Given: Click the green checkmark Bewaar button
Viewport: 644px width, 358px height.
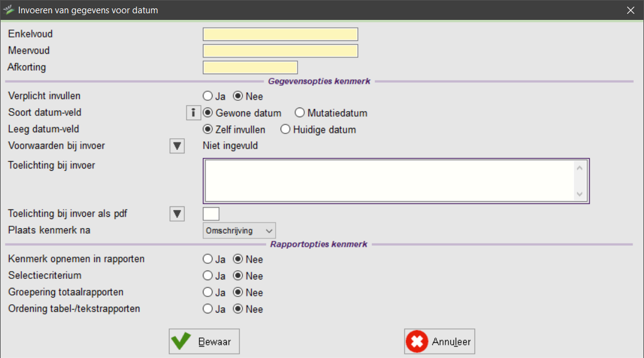Looking at the screenshot, I should pos(204,342).
